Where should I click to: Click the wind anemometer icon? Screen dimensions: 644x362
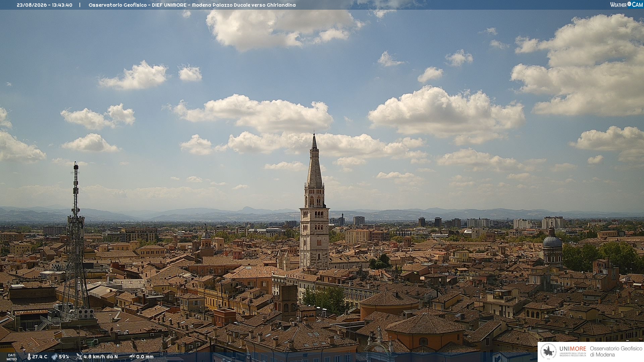coord(79,357)
